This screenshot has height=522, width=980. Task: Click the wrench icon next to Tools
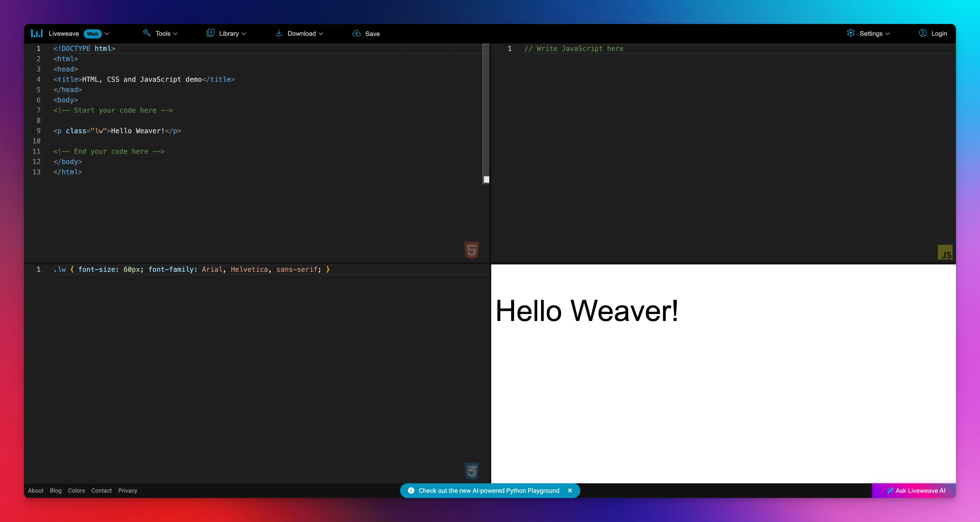[147, 33]
